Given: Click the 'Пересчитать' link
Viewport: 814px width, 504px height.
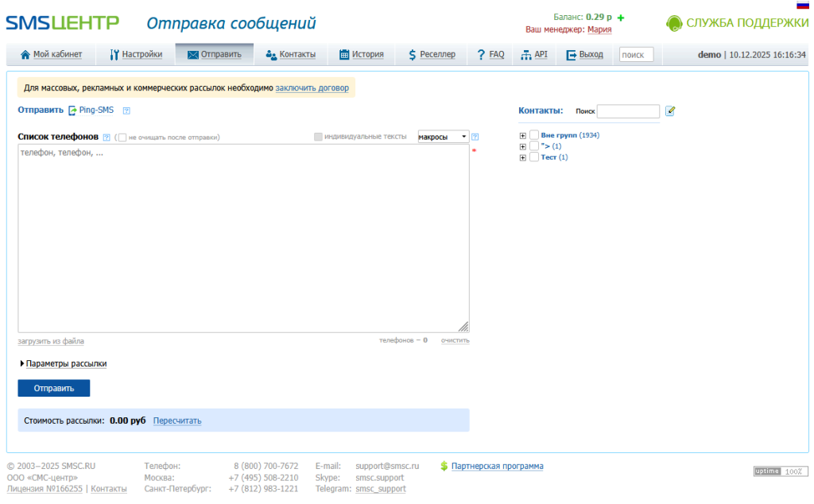Looking at the screenshot, I should point(177,421).
